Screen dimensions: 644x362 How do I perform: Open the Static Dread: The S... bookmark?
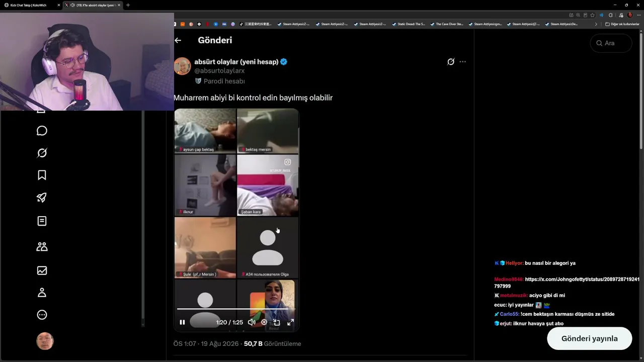tap(408, 24)
